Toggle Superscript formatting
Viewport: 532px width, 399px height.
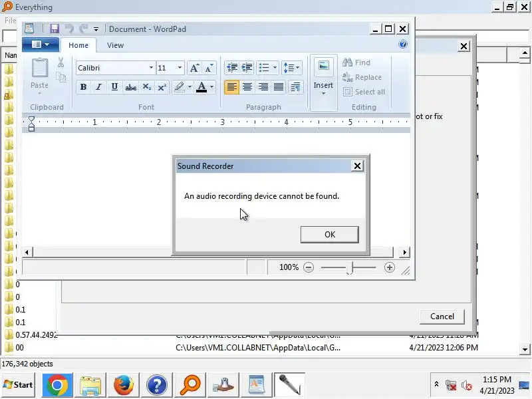[x=162, y=87]
